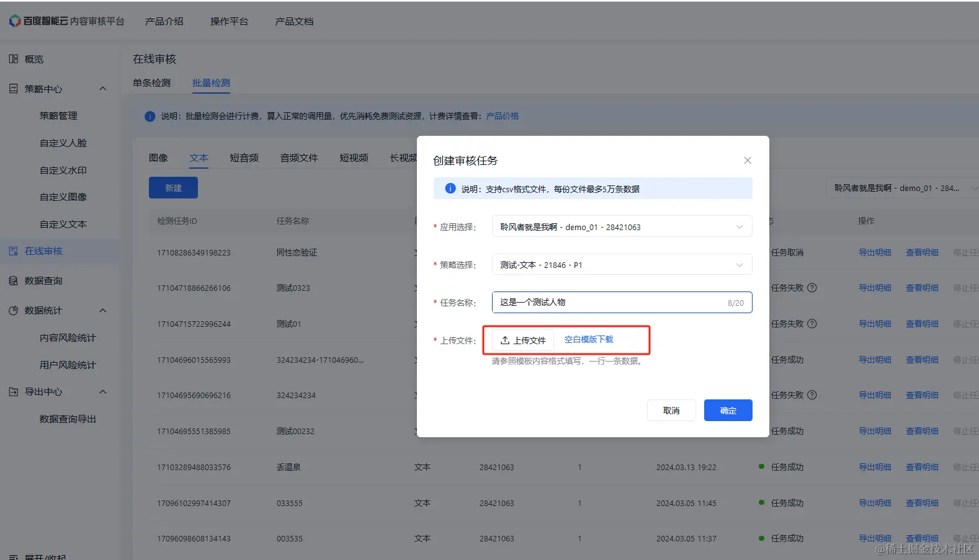Click 上传文件 to upload a file
Screen dimensions: 979x560
click(x=523, y=340)
